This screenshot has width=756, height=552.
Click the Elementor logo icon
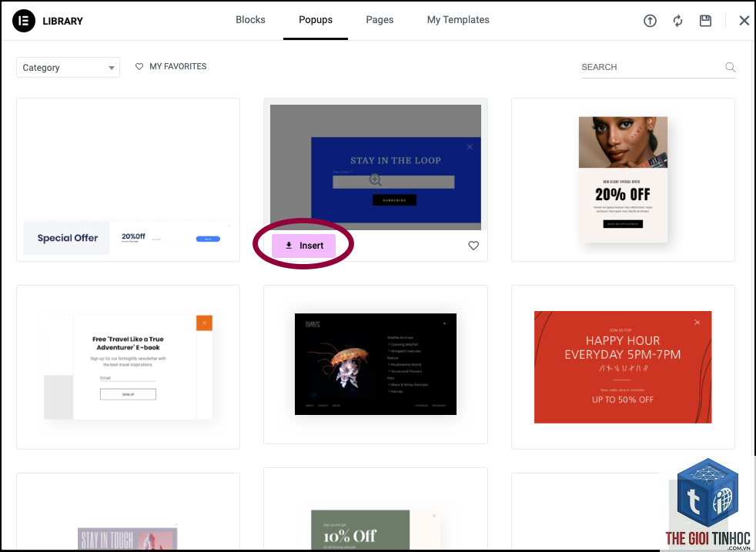(x=24, y=21)
